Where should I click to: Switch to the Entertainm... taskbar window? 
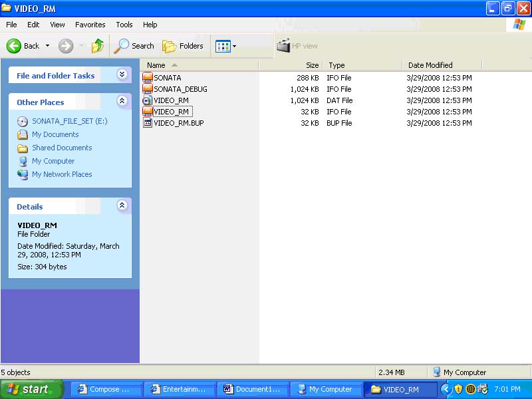click(x=179, y=389)
